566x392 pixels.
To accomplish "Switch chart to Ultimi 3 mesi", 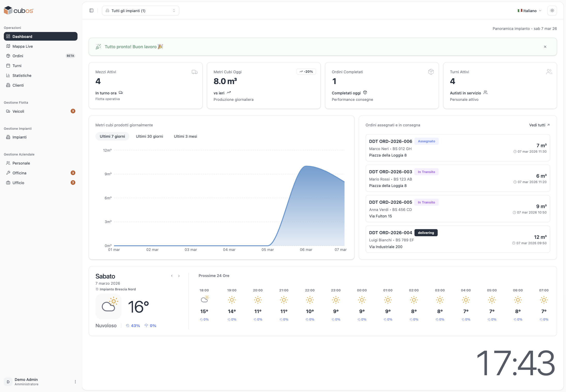I will 185,136.
